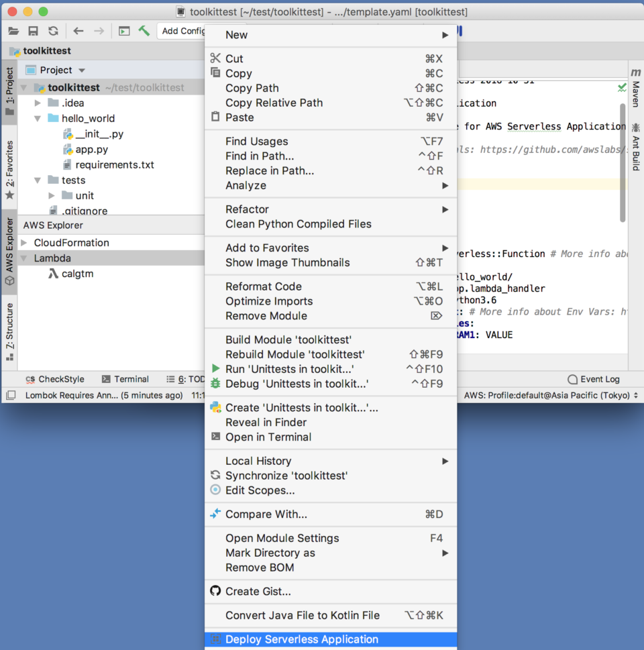Image resolution: width=644 pixels, height=650 pixels.
Task: Open the AWS Explorer side tab
Action: [9, 252]
